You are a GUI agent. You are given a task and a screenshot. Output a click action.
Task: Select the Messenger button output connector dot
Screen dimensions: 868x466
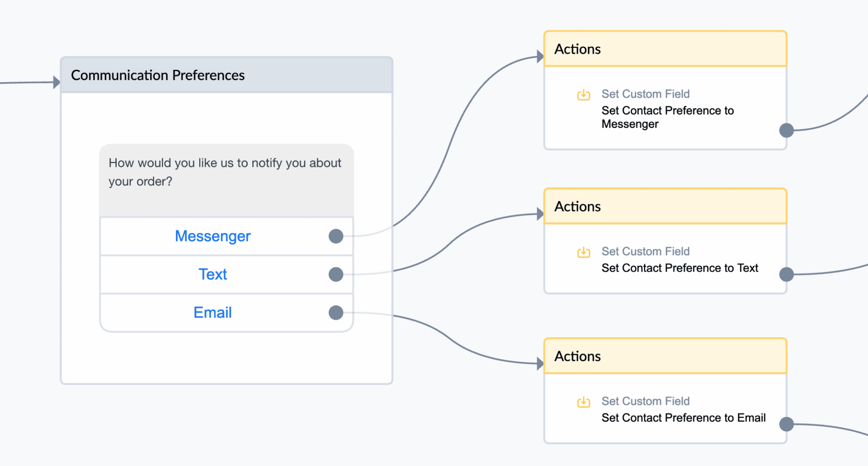(x=336, y=236)
